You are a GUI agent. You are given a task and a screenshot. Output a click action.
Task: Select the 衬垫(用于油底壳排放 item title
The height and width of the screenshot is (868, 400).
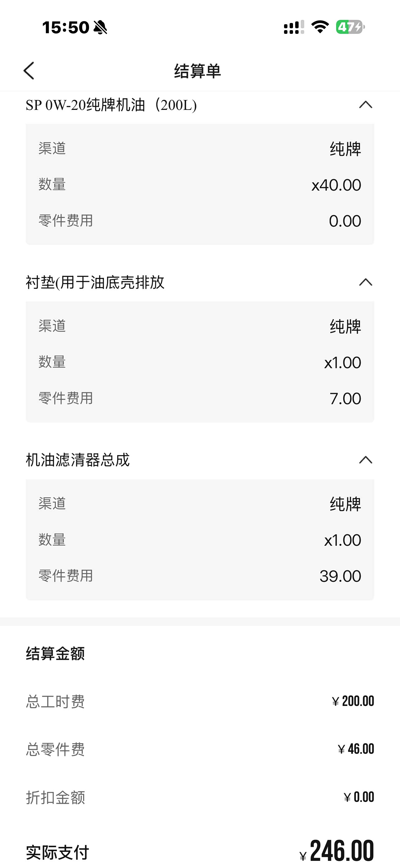[95, 283]
